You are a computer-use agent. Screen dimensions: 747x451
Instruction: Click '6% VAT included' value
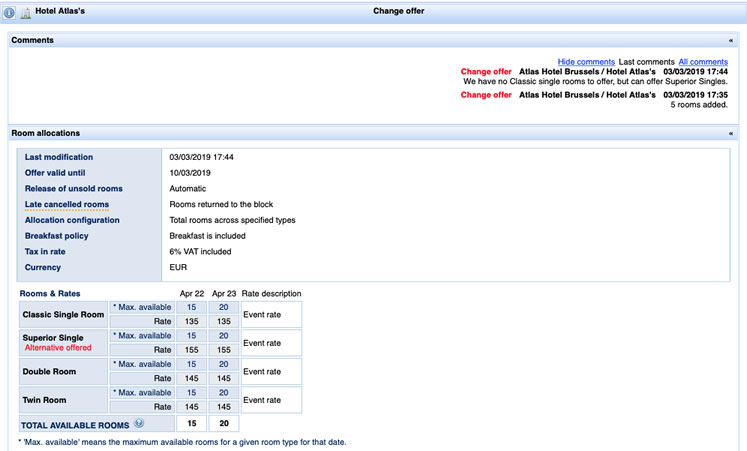[201, 251]
